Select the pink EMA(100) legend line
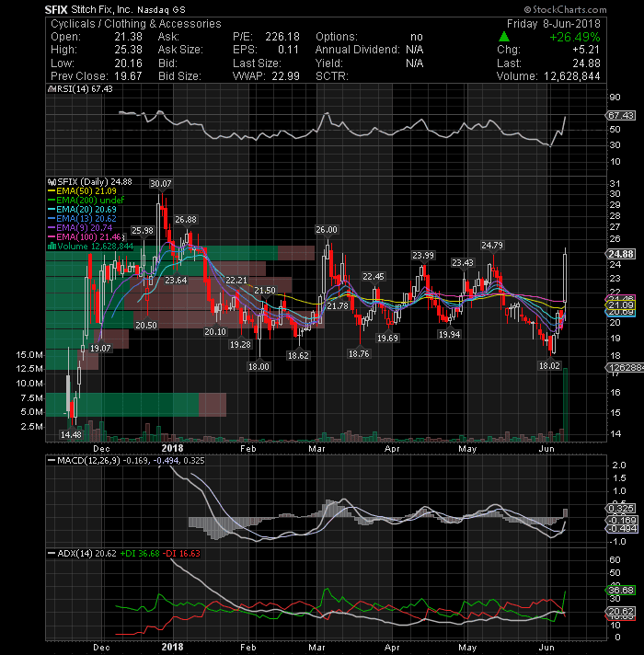The height and width of the screenshot is (655, 644). [52, 236]
